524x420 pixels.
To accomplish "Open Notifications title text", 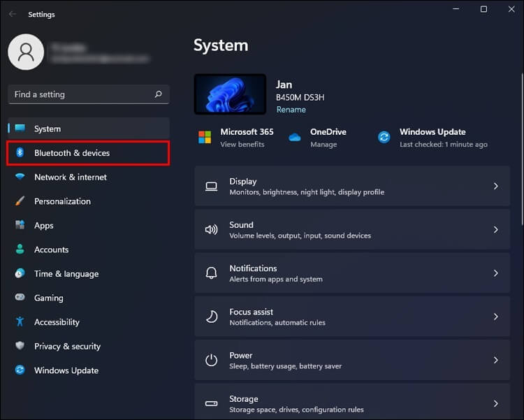I will point(253,268).
